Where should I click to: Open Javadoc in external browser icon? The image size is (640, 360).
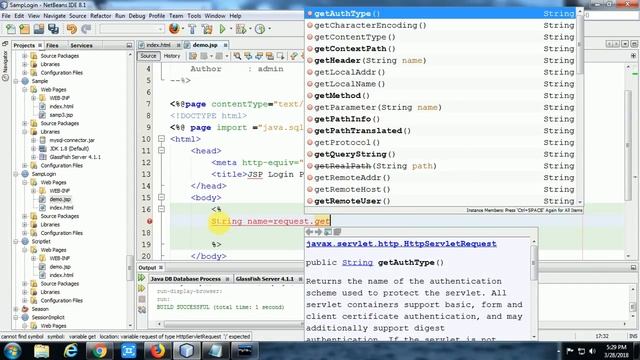pos(328,232)
